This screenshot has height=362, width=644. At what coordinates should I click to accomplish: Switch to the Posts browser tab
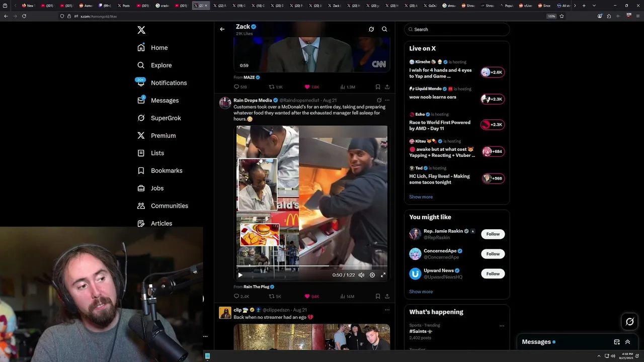124,6
